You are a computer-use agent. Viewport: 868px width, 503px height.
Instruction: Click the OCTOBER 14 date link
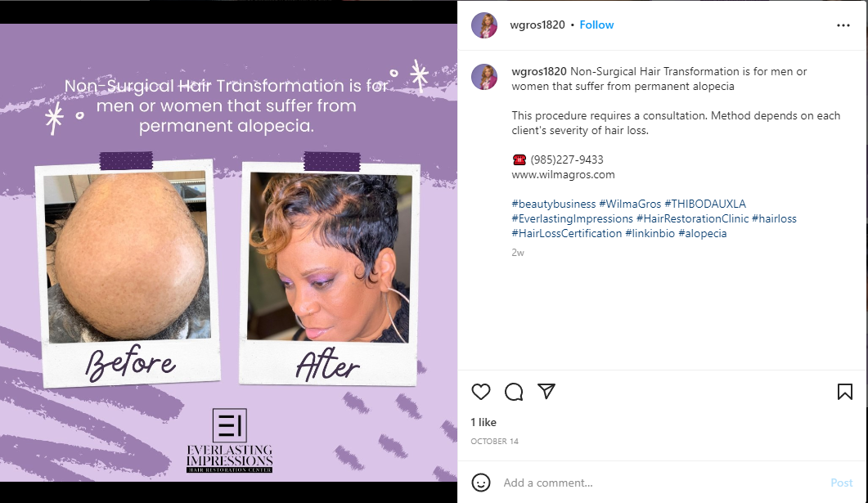coord(494,441)
